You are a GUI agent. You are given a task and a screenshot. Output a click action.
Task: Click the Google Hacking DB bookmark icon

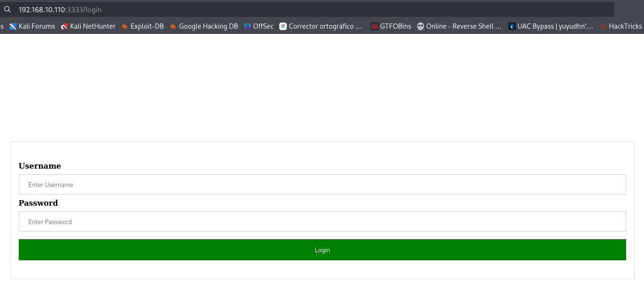(173, 26)
